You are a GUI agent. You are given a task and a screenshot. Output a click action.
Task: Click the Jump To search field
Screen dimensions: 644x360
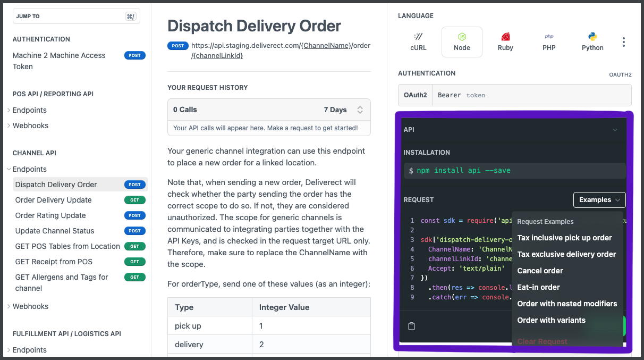pos(77,16)
